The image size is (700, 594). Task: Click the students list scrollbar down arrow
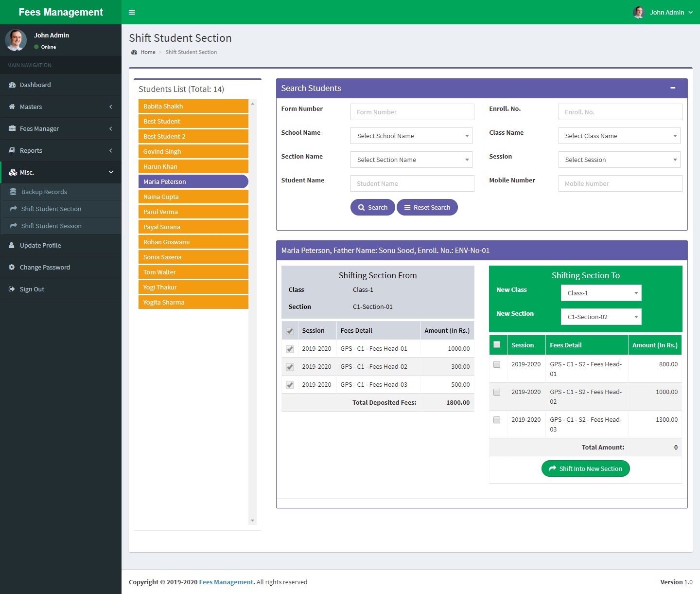point(252,521)
